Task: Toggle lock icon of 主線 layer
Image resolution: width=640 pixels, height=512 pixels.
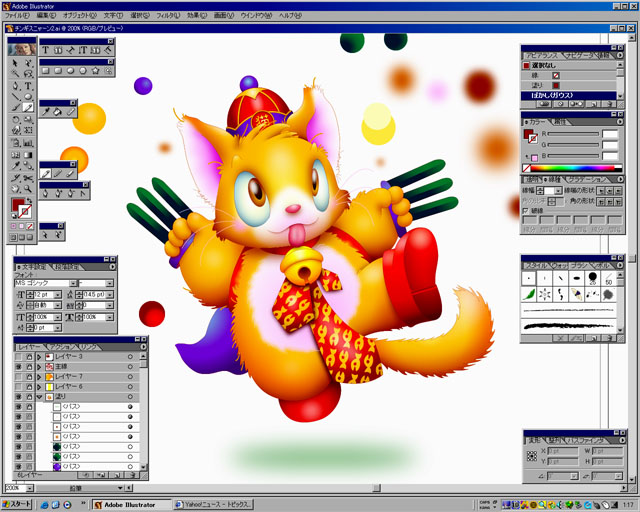Action: (x=29, y=367)
